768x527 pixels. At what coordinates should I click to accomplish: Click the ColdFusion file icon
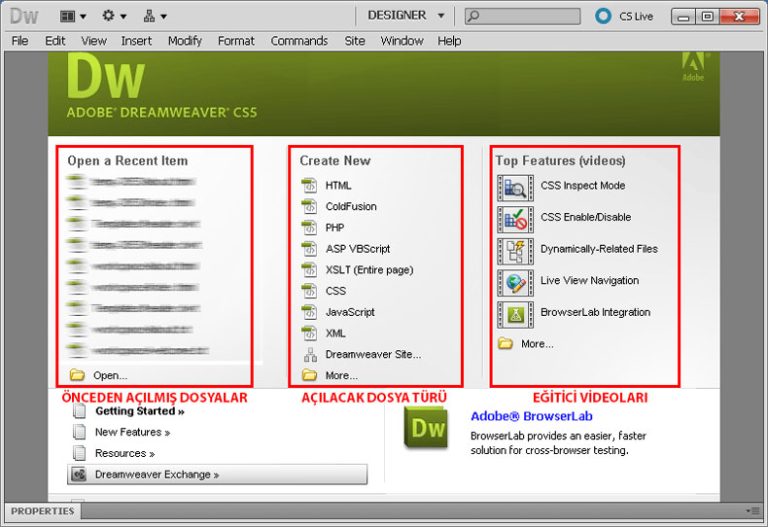click(x=309, y=207)
